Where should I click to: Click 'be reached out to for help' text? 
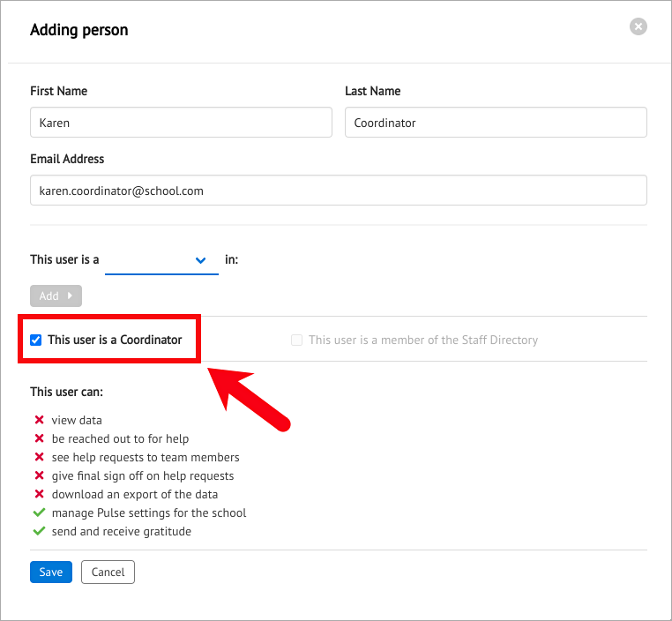(x=121, y=439)
